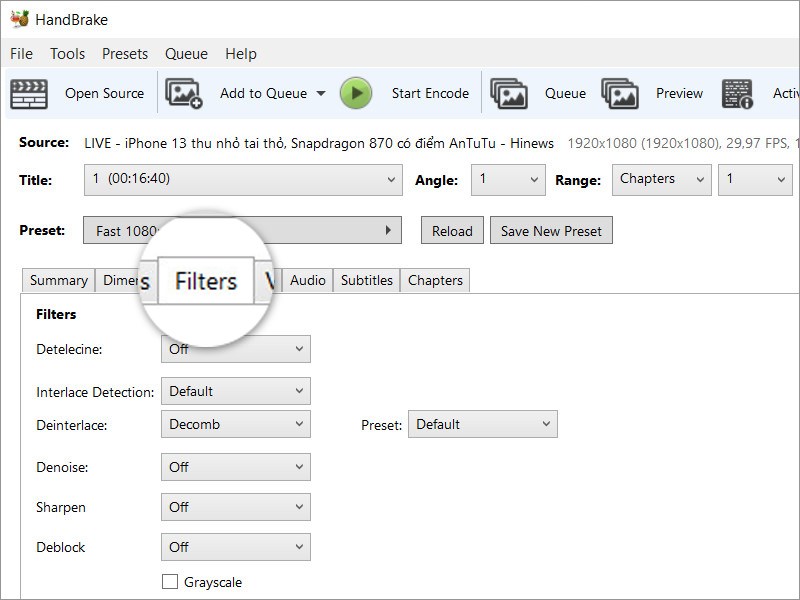Open the Denoise dropdown

(x=236, y=467)
